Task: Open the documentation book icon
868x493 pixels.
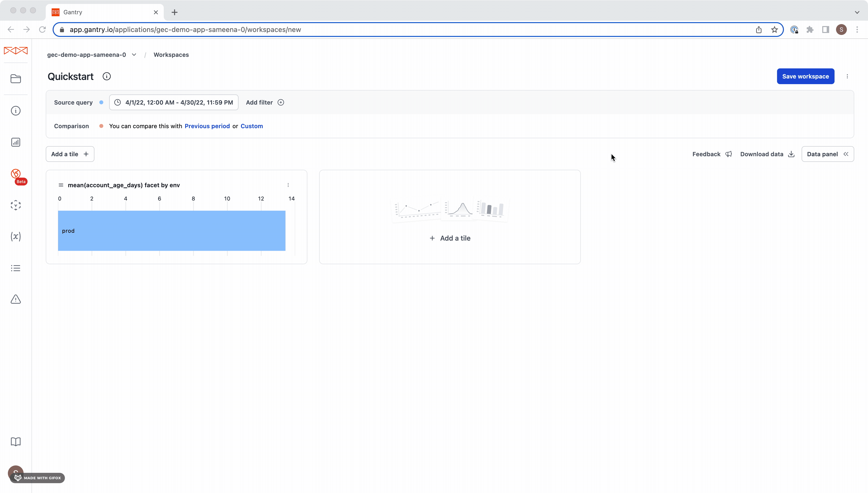Action: [x=15, y=442]
